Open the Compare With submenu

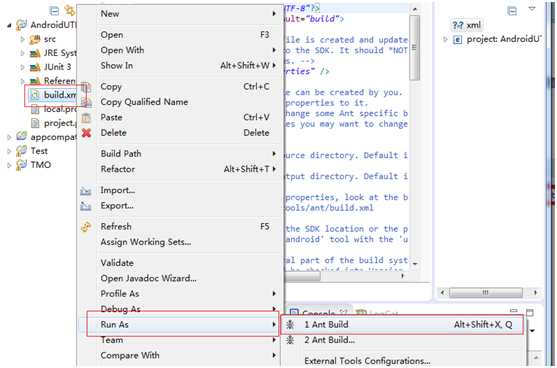(x=181, y=355)
